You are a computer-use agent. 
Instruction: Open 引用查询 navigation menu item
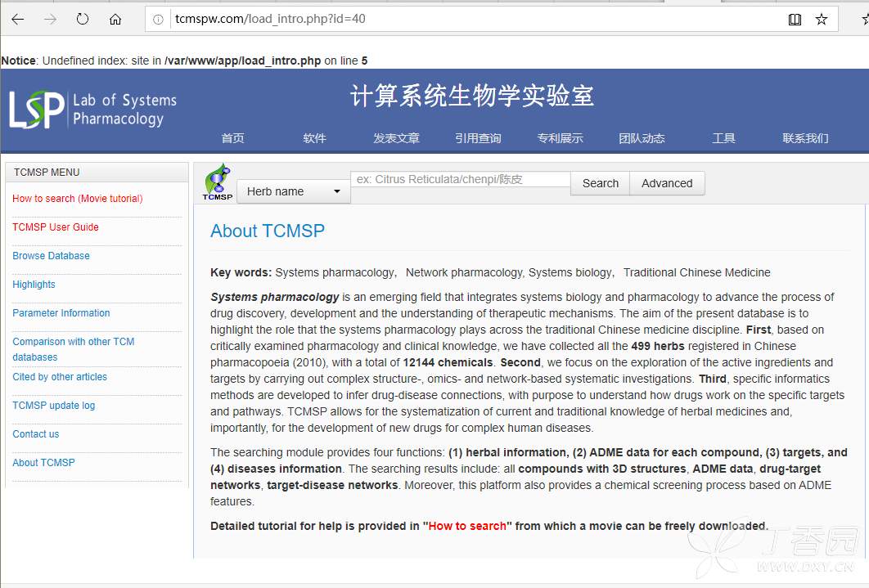pos(478,138)
